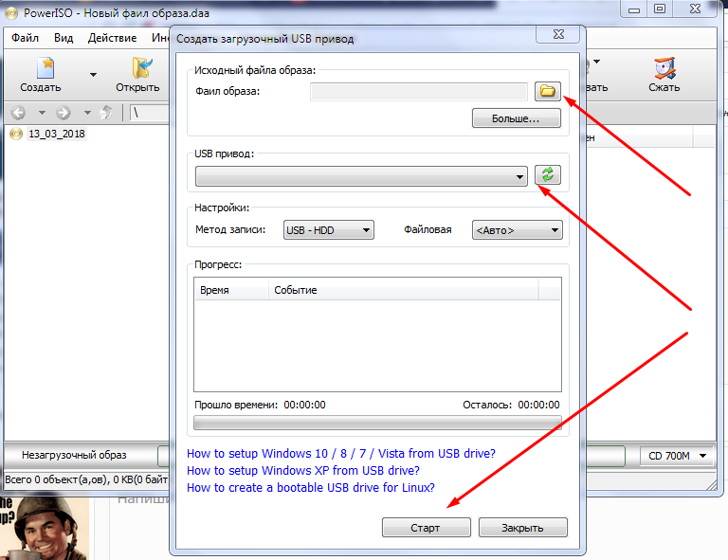728x560 pixels.
Task: Click the Файл образа input field
Action: (419, 91)
